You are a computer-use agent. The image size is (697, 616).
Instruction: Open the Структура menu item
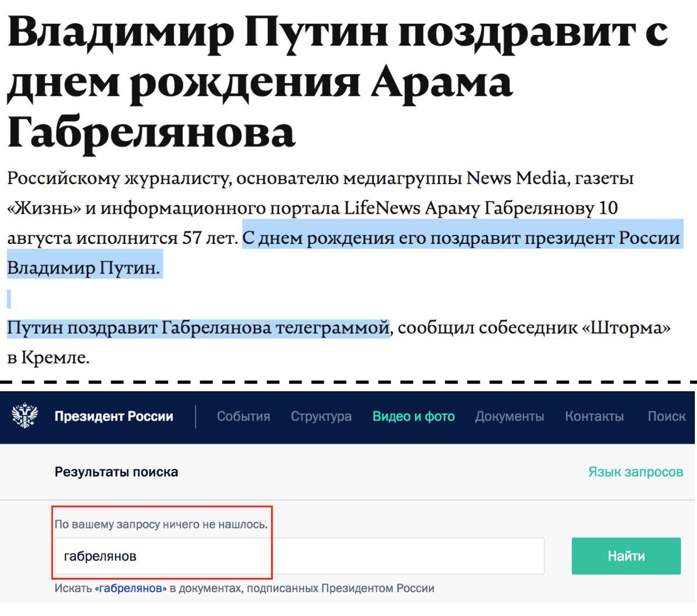[321, 416]
